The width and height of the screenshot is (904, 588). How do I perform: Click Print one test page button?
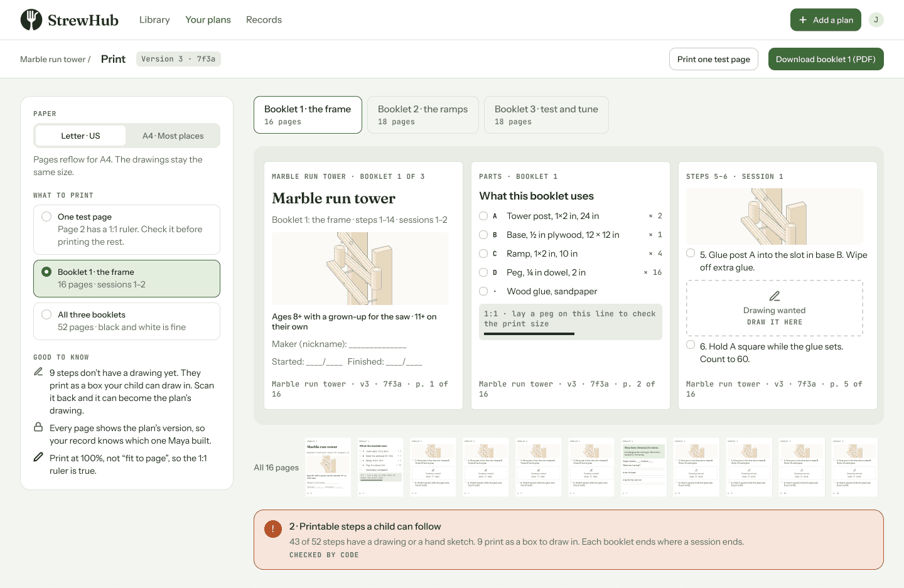click(x=714, y=59)
